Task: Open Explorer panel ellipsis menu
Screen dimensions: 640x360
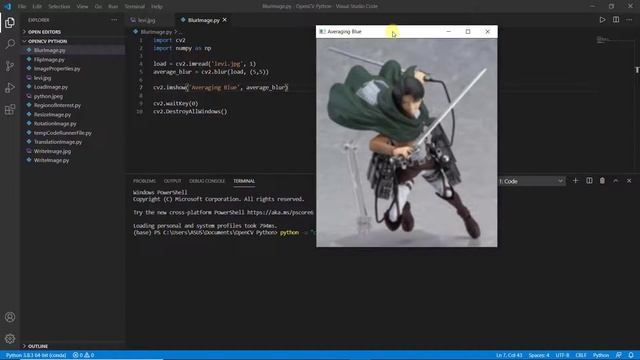Action: pyautogui.click(x=114, y=20)
